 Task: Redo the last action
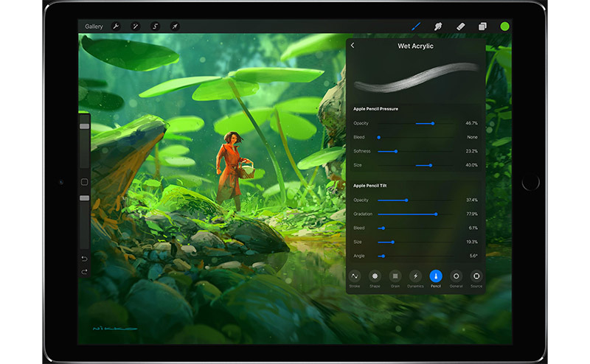84,272
